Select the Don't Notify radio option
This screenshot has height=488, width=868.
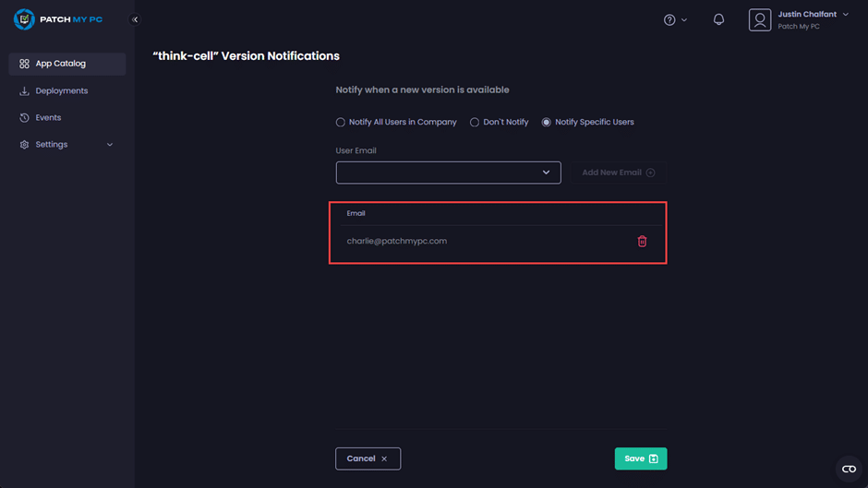[475, 122]
